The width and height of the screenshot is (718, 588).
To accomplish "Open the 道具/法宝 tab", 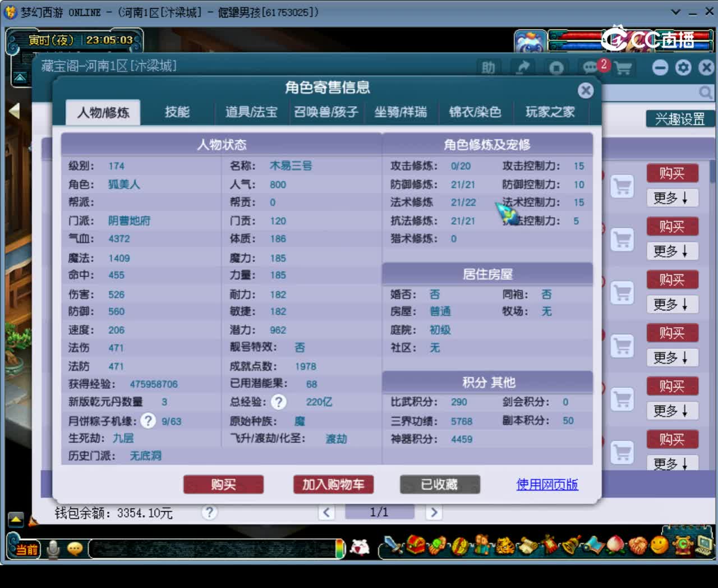I will coord(251,112).
